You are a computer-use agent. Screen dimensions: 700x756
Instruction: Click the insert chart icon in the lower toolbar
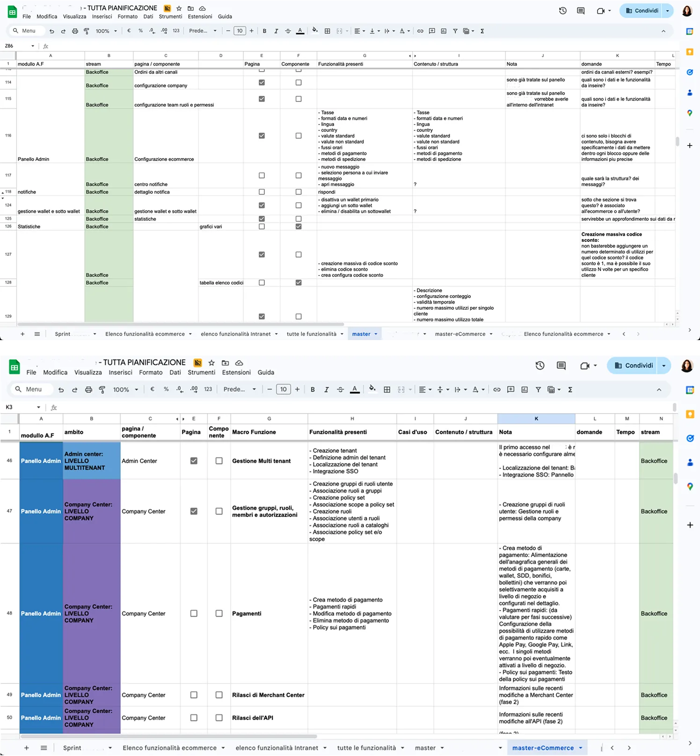(525, 390)
